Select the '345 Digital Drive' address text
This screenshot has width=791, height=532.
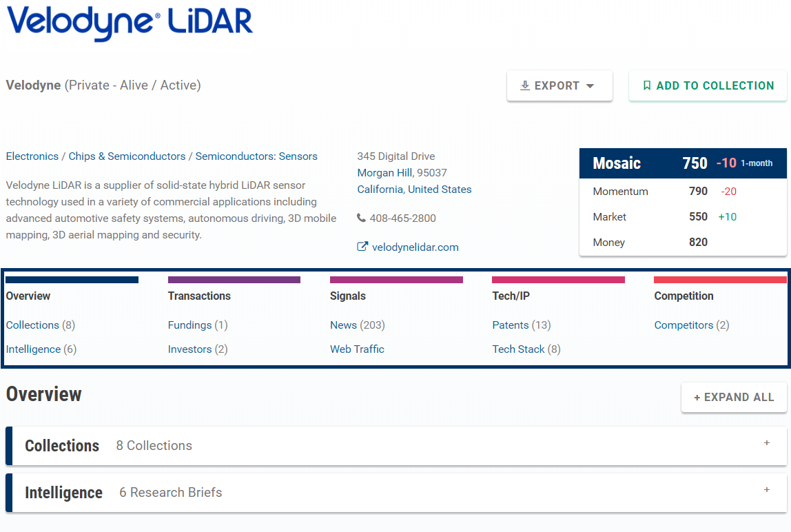396,156
